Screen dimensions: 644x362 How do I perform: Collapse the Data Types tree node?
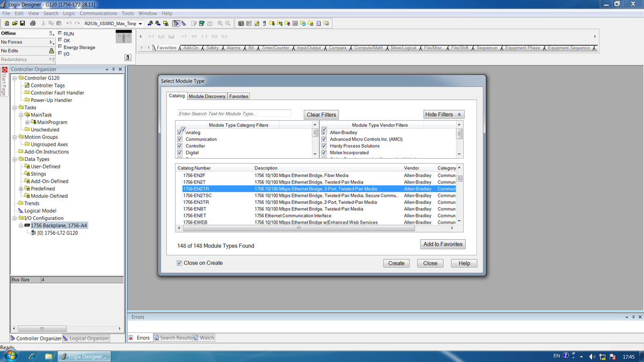coord(14,159)
